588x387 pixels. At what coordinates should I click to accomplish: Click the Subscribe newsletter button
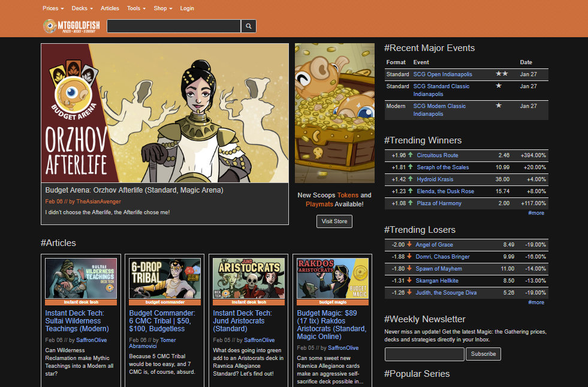483,354
